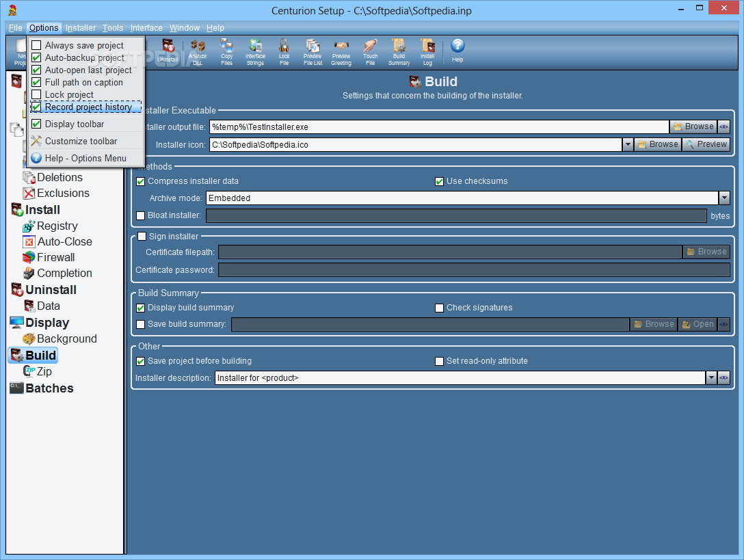Uncheck Compress installer data
This screenshot has width=744, height=560.
pos(140,181)
